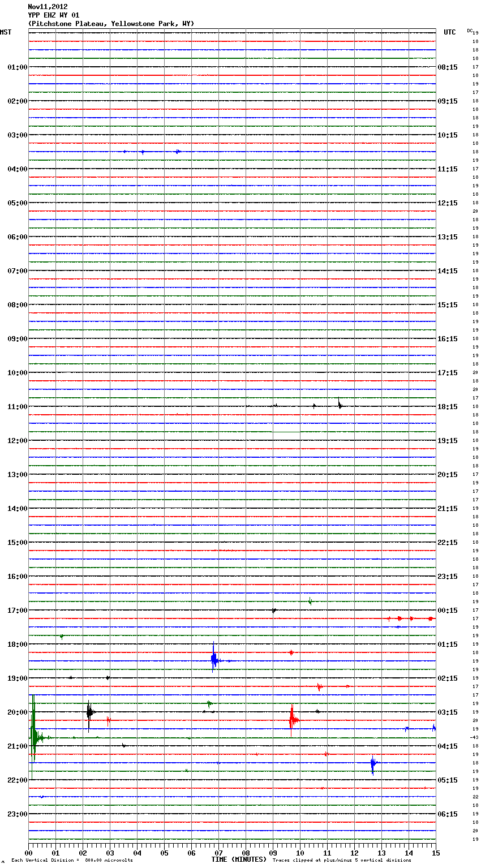Click the traces clipped footnote text
Screen dimensions: 481x868
[342, 861]
